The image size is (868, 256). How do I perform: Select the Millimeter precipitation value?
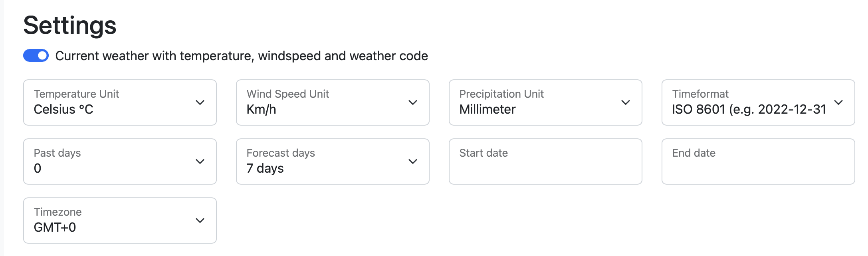(x=488, y=109)
